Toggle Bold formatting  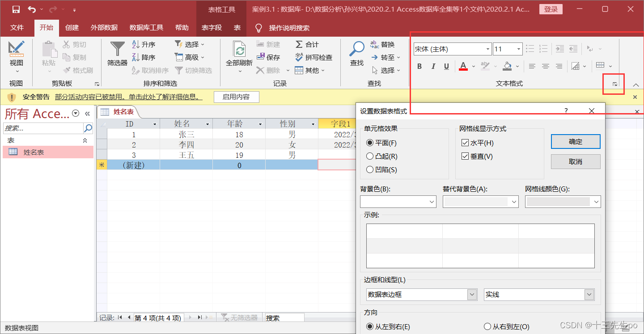(419, 66)
